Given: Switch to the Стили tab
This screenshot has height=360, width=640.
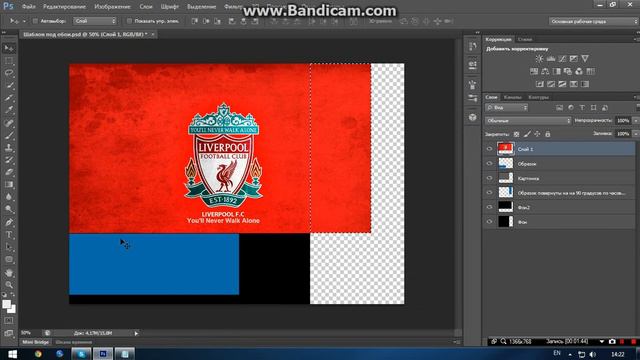Looking at the screenshot, I should click(x=525, y=40).
